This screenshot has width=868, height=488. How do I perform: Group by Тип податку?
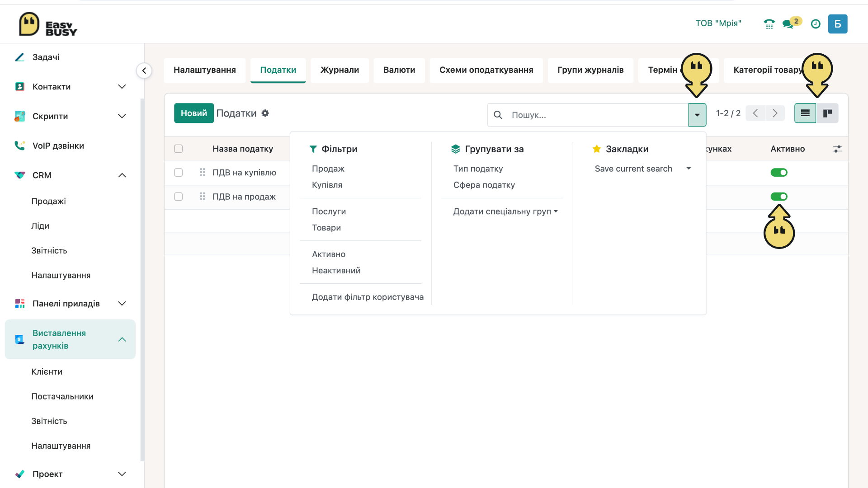478,169
